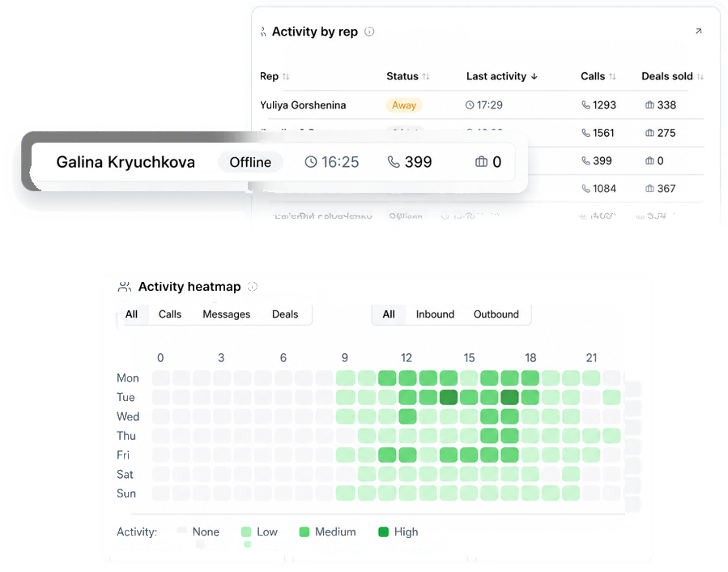
Task: Switch heatmap to the Calls tab
Action: coord(170,314)
